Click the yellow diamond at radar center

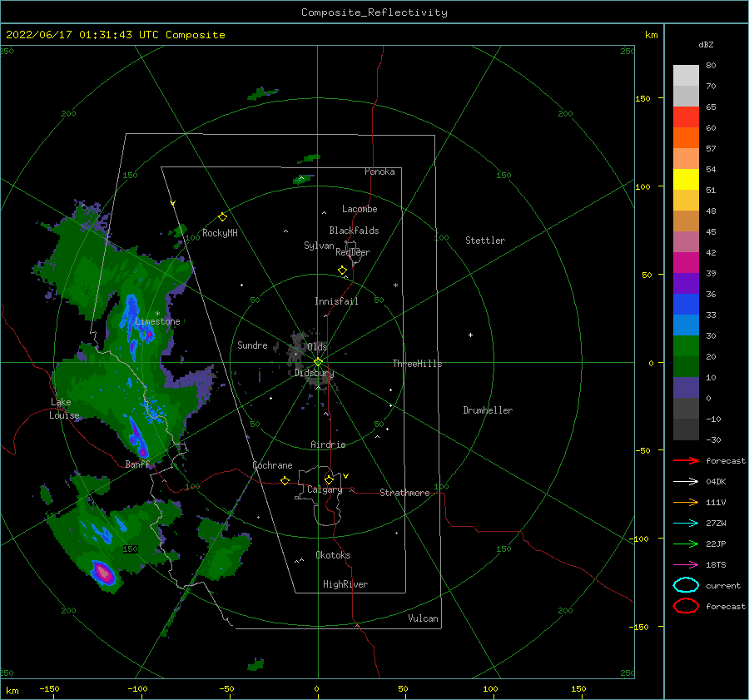[x=318, y=362]
